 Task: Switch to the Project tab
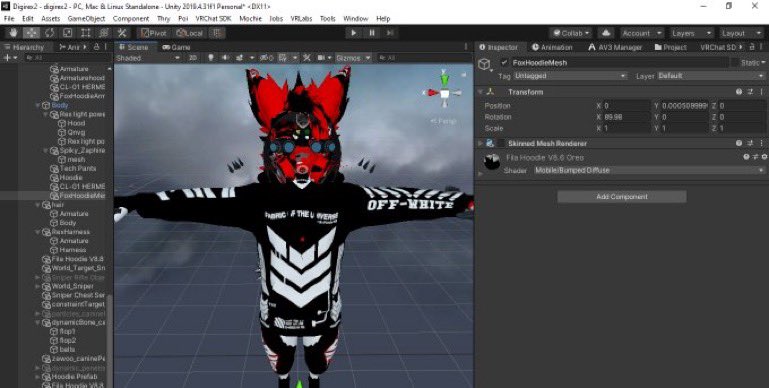670,47
